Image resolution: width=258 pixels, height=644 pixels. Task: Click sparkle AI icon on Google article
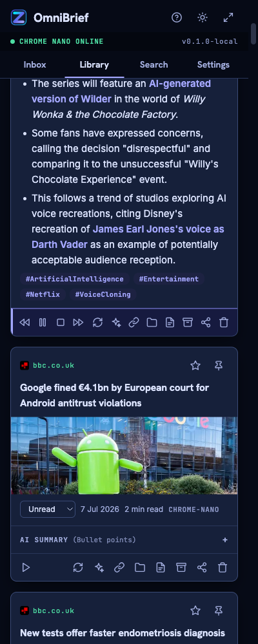[99, 567]
